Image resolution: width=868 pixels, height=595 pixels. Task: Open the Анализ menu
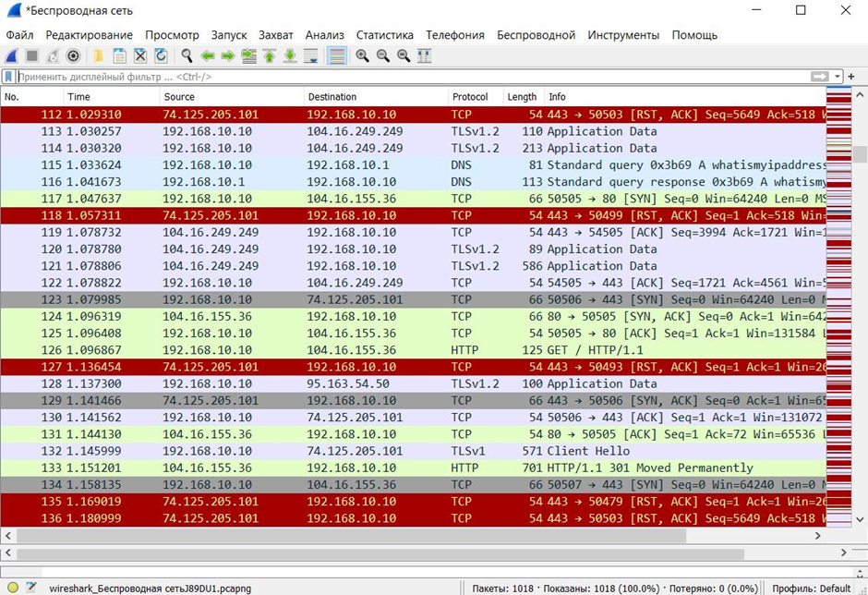click(324, 35)
